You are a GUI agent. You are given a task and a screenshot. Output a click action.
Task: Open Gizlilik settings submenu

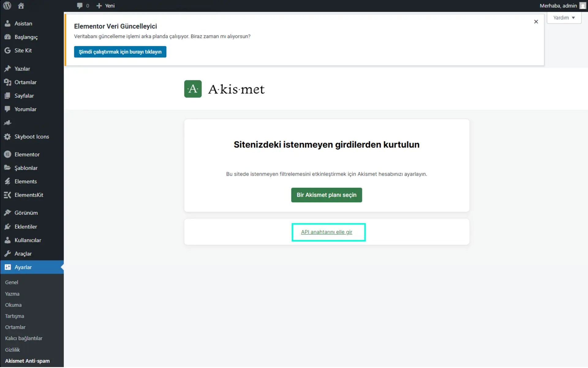click(x=12, y=350)
